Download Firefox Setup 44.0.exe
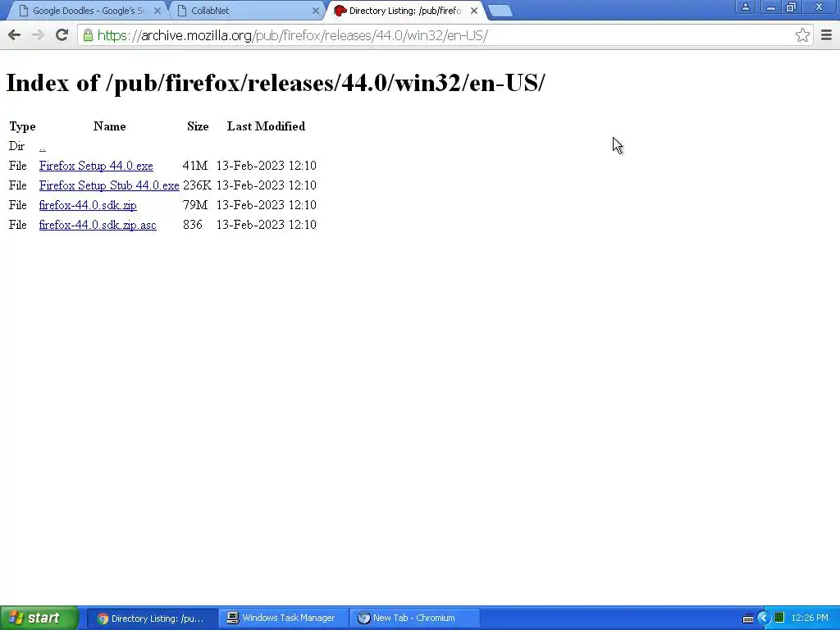 click(96, 166)
